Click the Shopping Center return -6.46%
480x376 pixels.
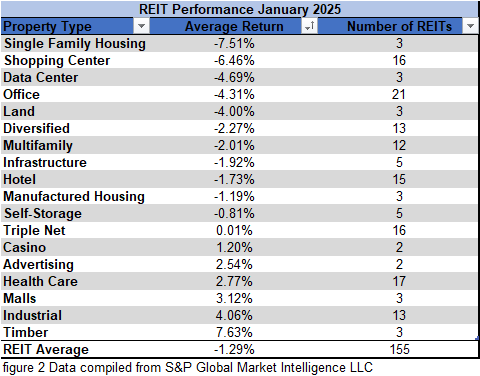(234, 61)
